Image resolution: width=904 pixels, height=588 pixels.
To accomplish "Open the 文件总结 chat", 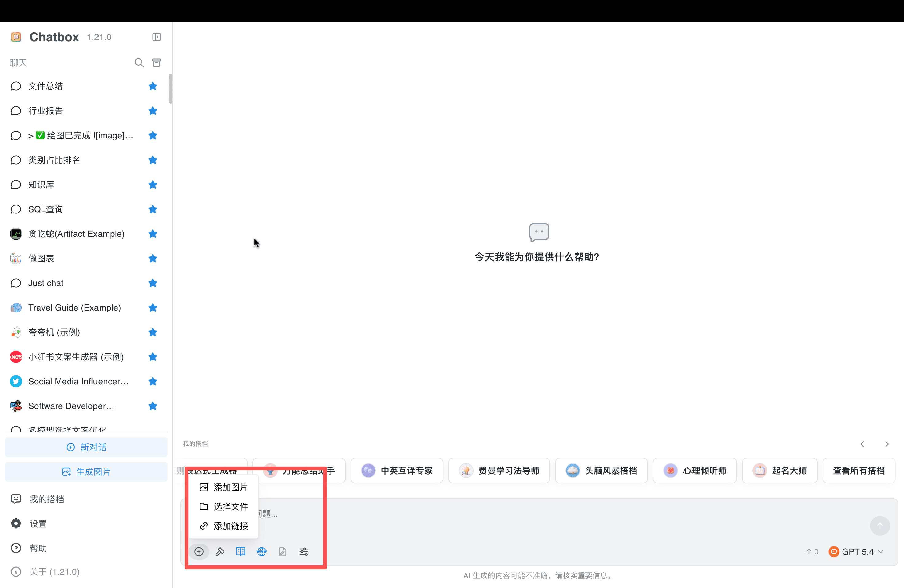I will [86, 86].
